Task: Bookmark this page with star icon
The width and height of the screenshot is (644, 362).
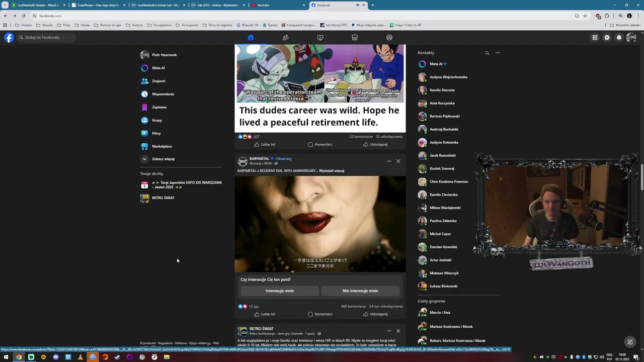Action: (585, 16)
